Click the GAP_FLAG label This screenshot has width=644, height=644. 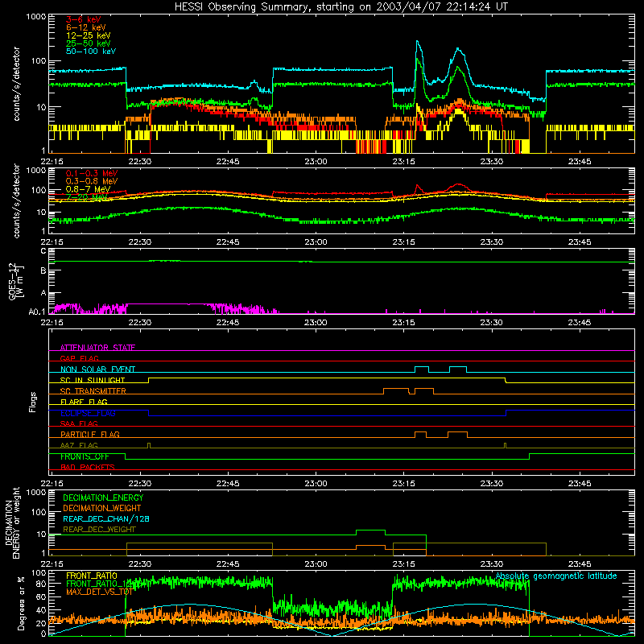[79, 358]
